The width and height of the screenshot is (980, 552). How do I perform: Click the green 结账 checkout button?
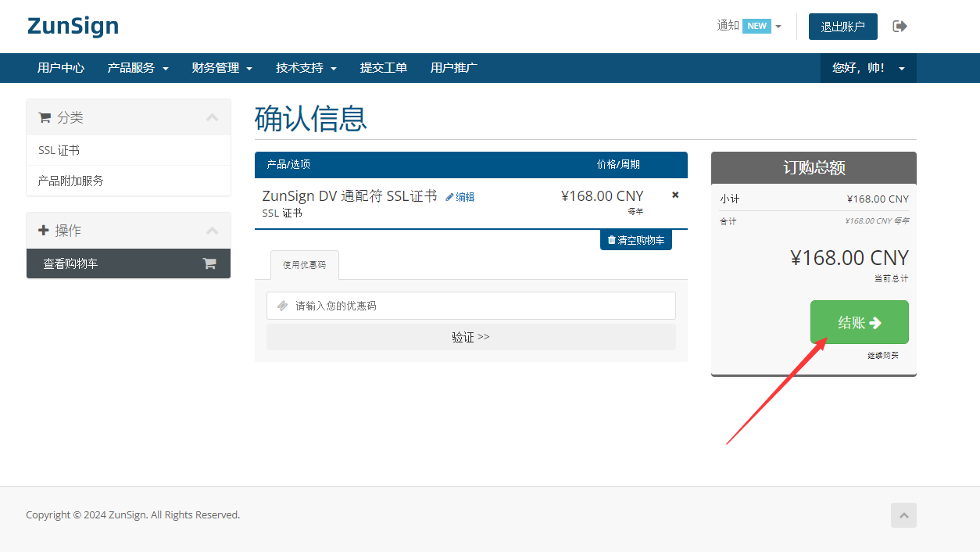coord(860,322)
